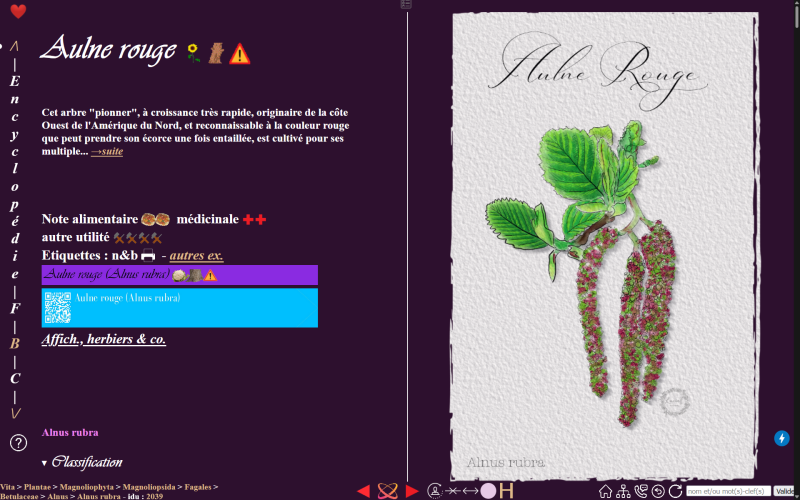Click the go-back history icon
800x500 pixels.
[658, 491]
